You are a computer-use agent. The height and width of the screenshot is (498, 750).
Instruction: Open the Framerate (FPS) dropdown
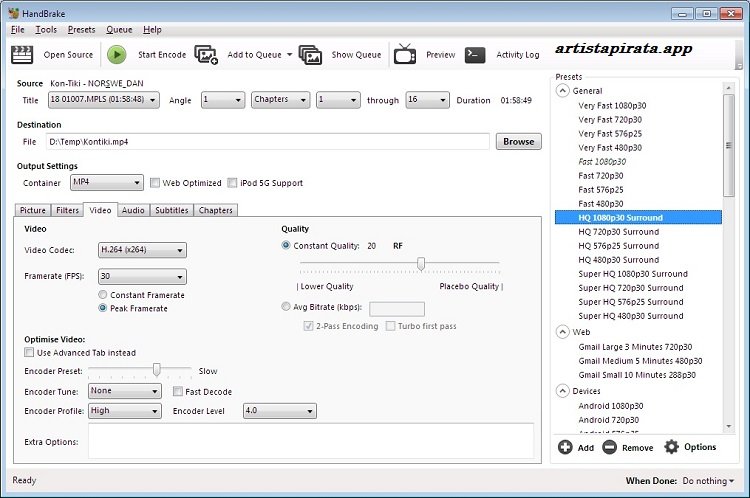pyautogui.click(x=142, y=277)
